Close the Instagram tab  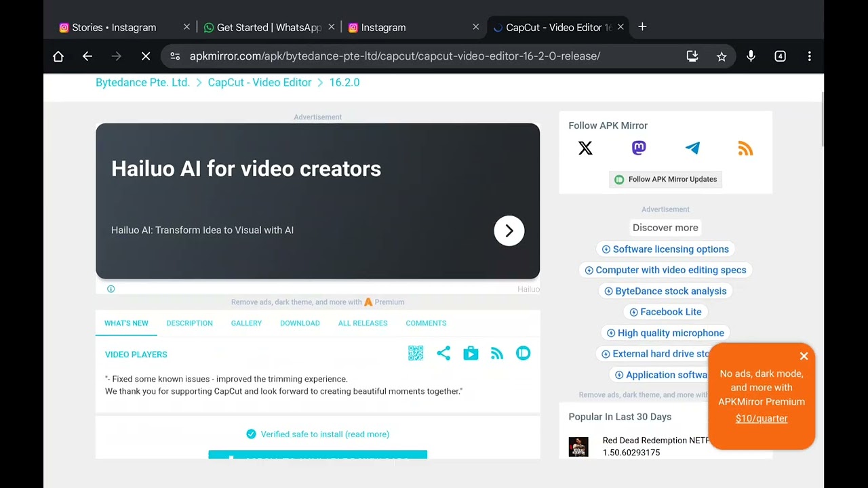coord(475,27)
